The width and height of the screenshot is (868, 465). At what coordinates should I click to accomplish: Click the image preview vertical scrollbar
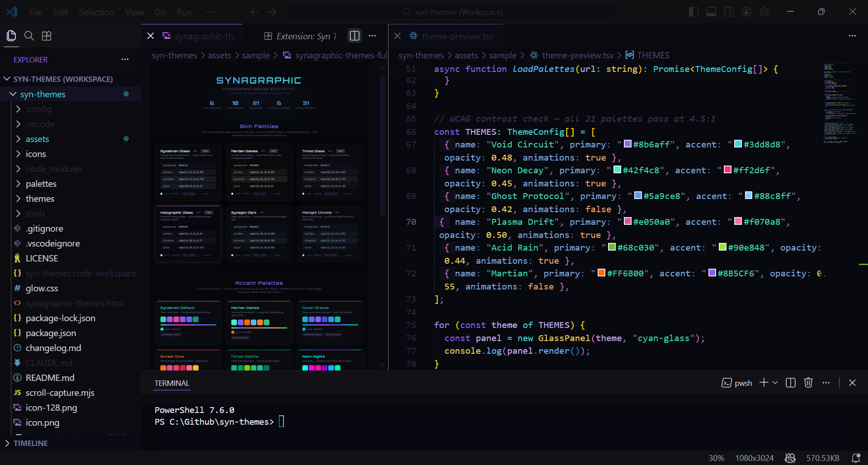tap(383, 145)
